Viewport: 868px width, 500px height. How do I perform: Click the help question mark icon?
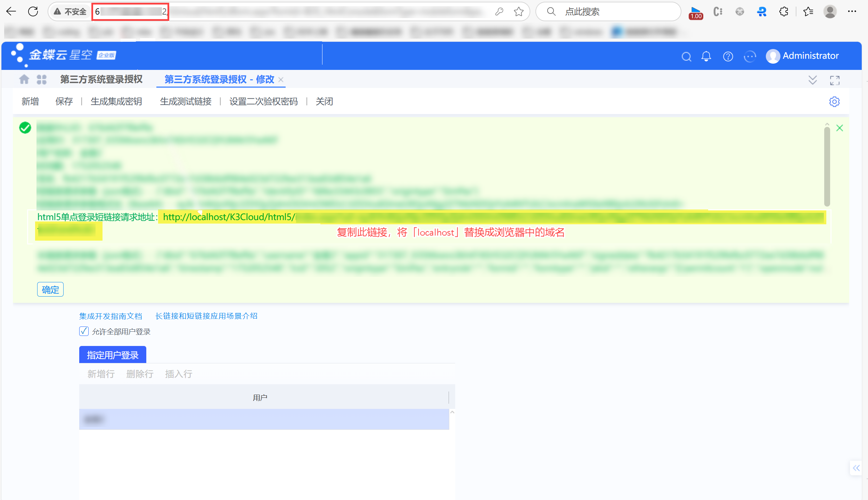tap(728, 56)
